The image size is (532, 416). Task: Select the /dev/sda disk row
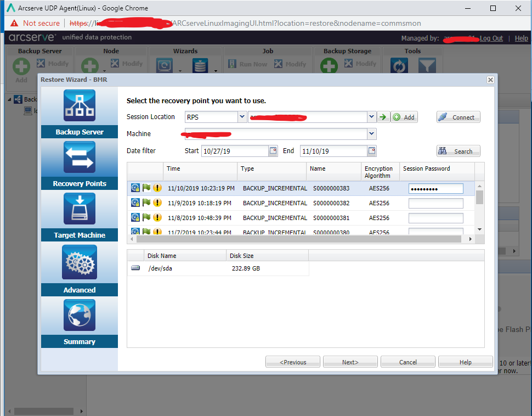[x=218, y=268]
